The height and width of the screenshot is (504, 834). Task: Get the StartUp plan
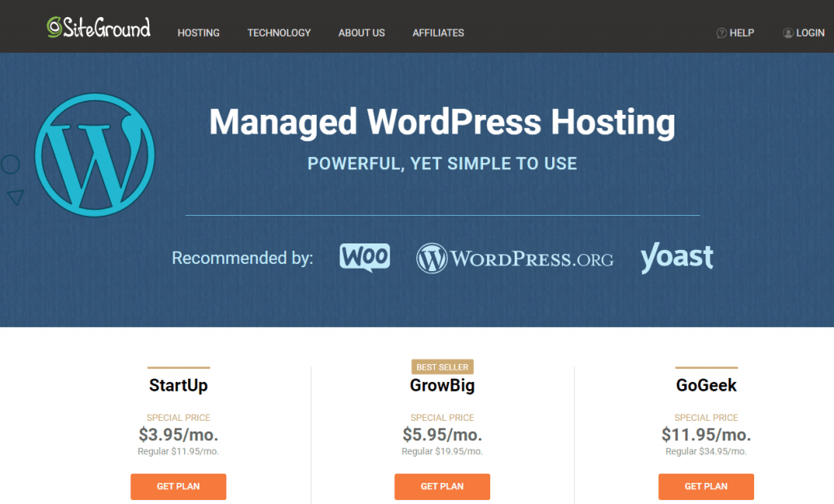[x=178, y=486]
